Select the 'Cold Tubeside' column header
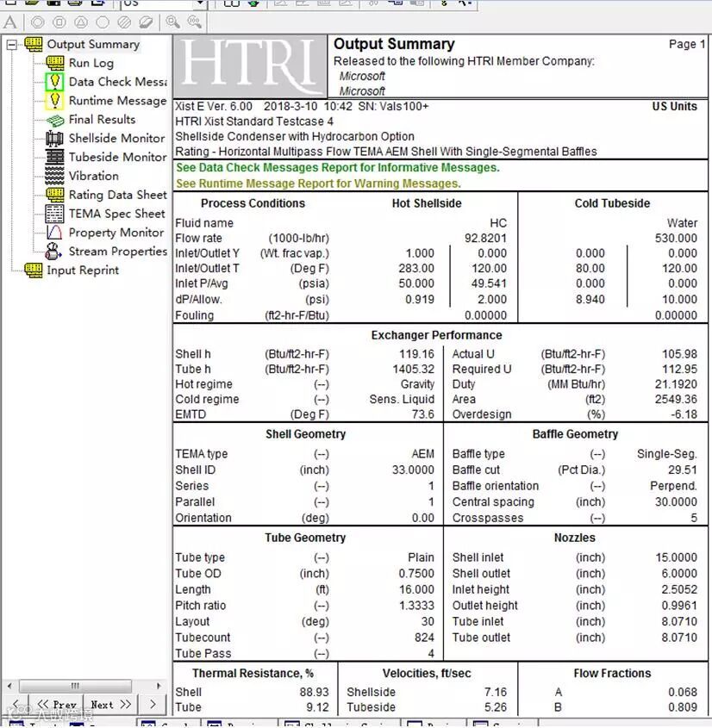Screen dimensions: 712x728 point(612,203)
